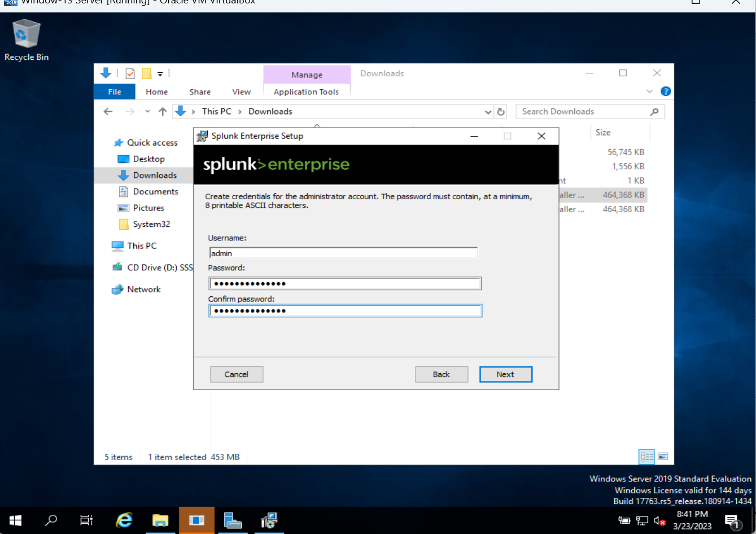The width and height of the screenshot is (756, 534).
Task: Open Task View on taskbar
Action: [86, 520]
